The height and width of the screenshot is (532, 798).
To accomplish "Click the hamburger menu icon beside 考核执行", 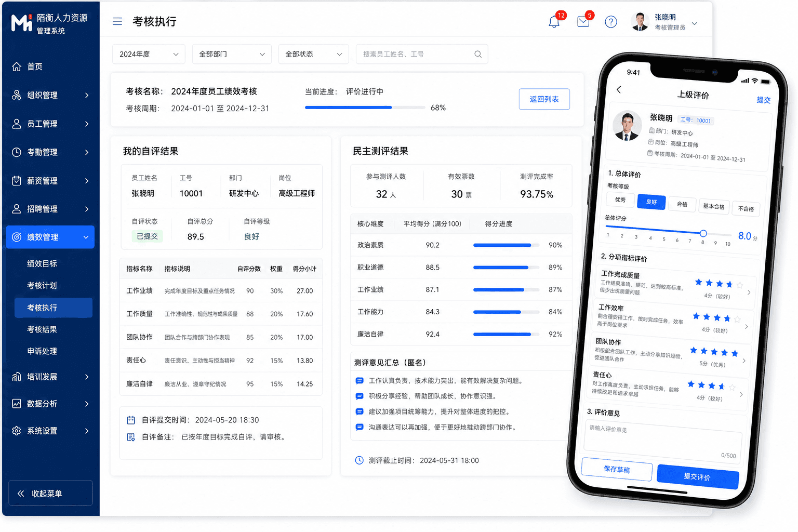I will [x=117, y=21].
